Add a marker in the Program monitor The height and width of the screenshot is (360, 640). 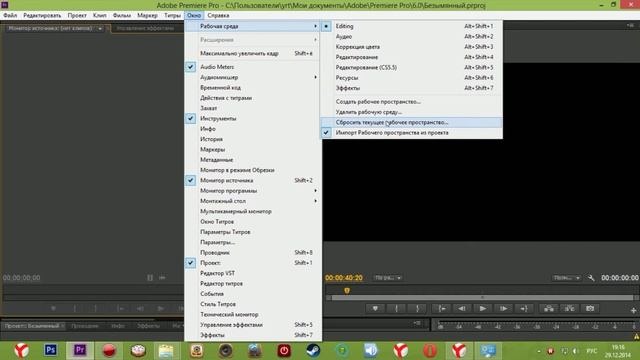click(x=375, y=309)
